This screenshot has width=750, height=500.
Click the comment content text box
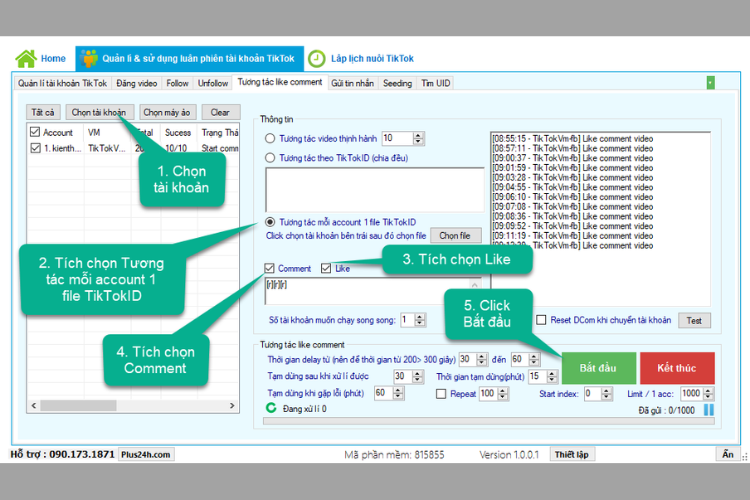tap(373, 291)
